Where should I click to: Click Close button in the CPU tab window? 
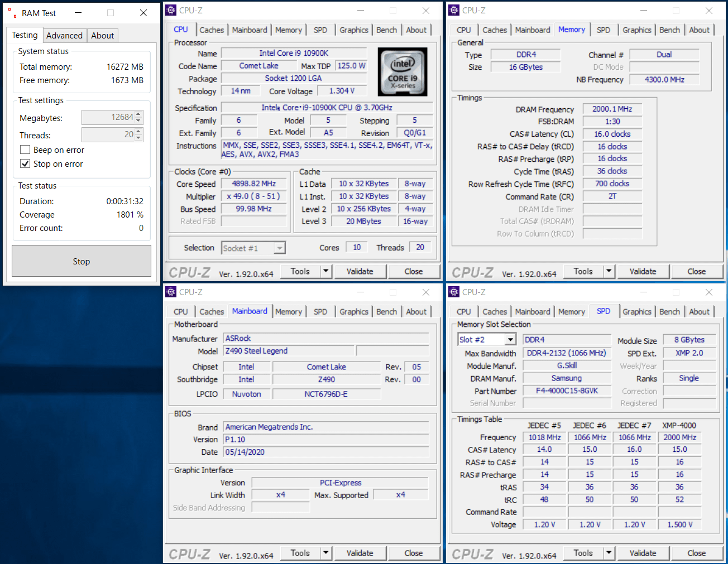pos(414,272)
